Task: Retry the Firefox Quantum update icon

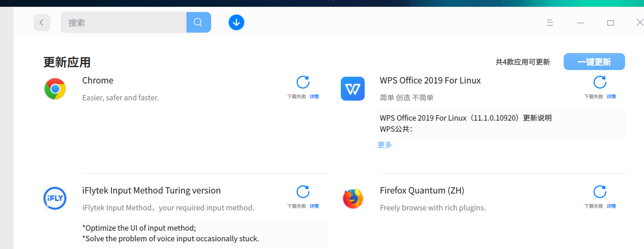Action: 600,192
